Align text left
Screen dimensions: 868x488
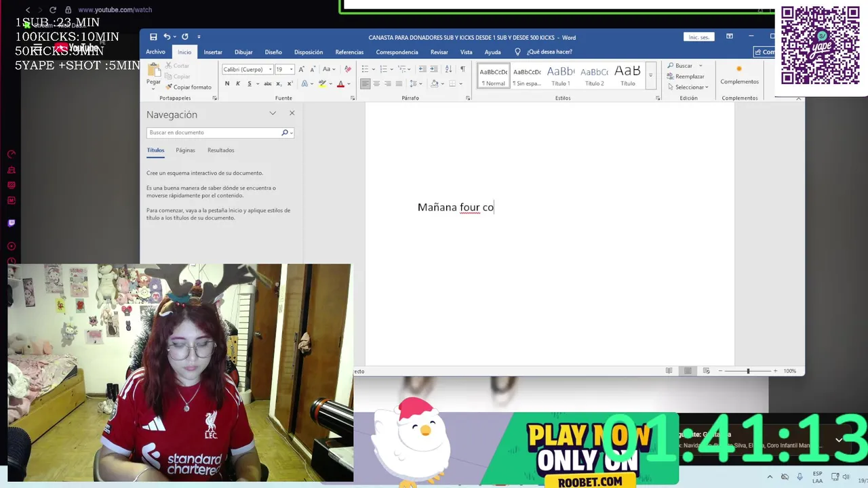pyautogui.click(x=365, y=83)
